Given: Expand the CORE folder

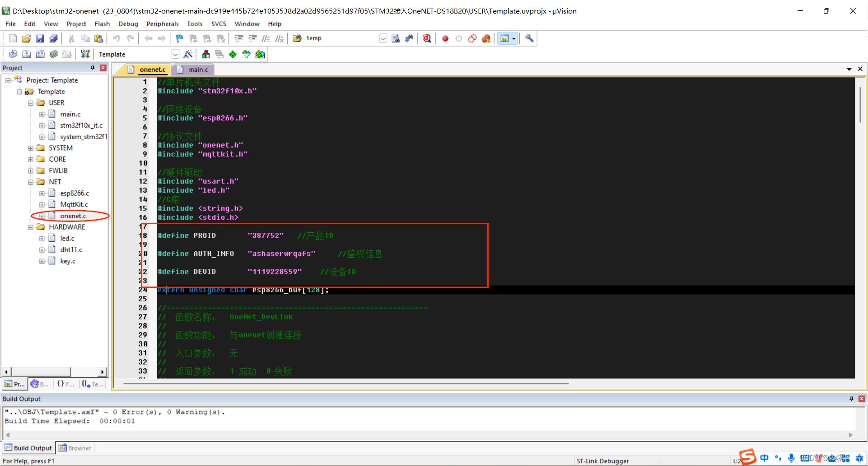Looking at the screenshot, I should 31,160.
